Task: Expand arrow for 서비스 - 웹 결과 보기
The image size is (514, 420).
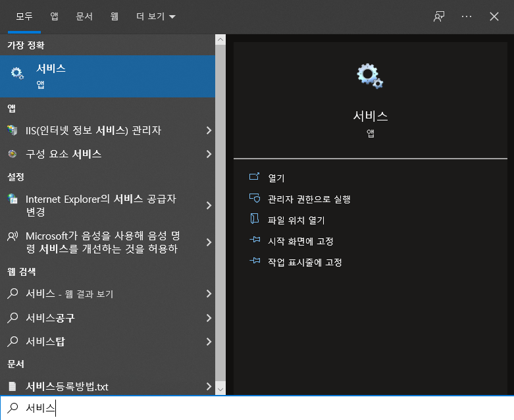Action: 209,294
